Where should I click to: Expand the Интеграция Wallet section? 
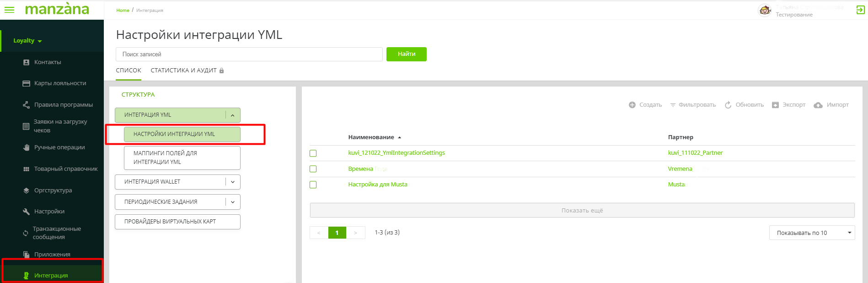click(x=233, y=182)
